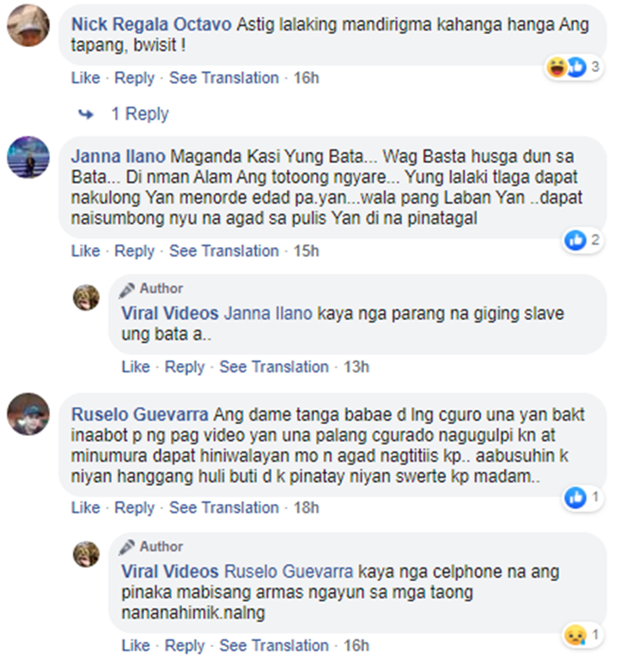Click sad reaction icon on last Viral Videos reply
This screenshot has height=666, width=644.
[x=575, y=635]
